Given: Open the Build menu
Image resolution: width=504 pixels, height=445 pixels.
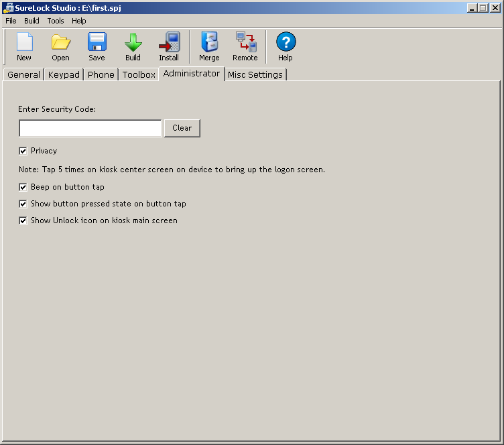Looking at the screenshot, I should [x=31, y=21].
